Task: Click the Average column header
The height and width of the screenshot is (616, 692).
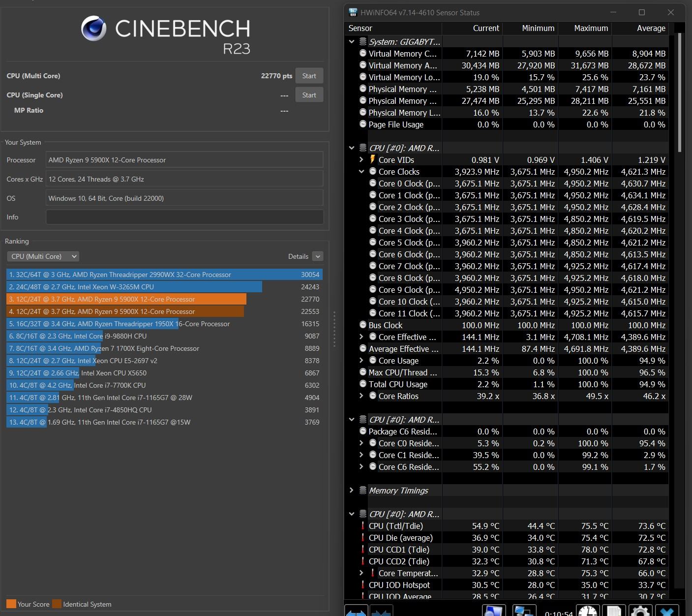Action: 651,28
